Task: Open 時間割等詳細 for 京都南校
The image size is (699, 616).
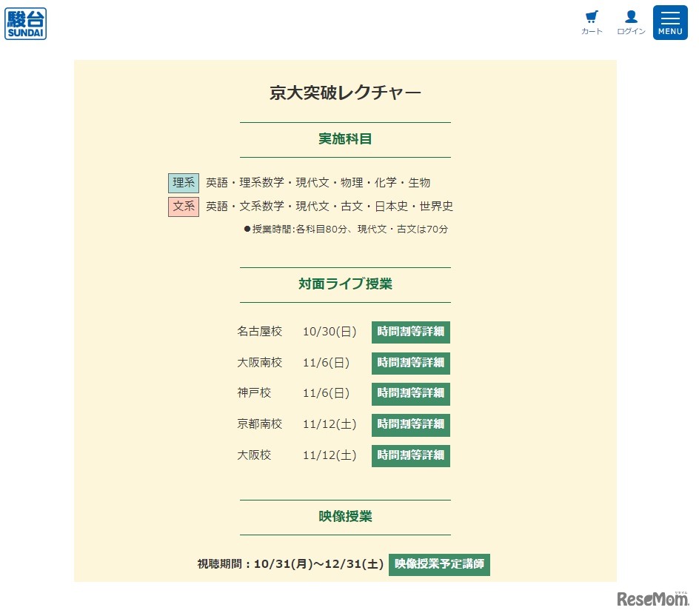Action: 410,424
